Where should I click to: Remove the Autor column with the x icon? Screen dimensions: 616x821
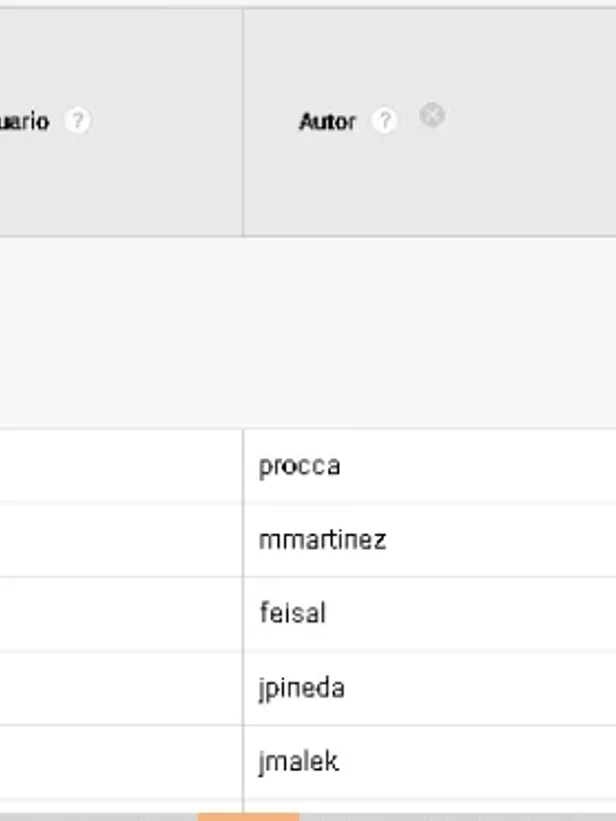[x=432, y=116]
